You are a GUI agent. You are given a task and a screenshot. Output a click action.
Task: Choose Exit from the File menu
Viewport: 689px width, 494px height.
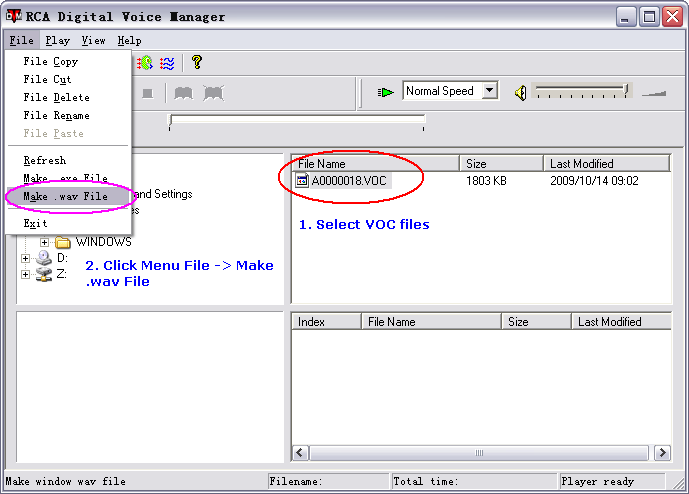(x=69, y=223)
